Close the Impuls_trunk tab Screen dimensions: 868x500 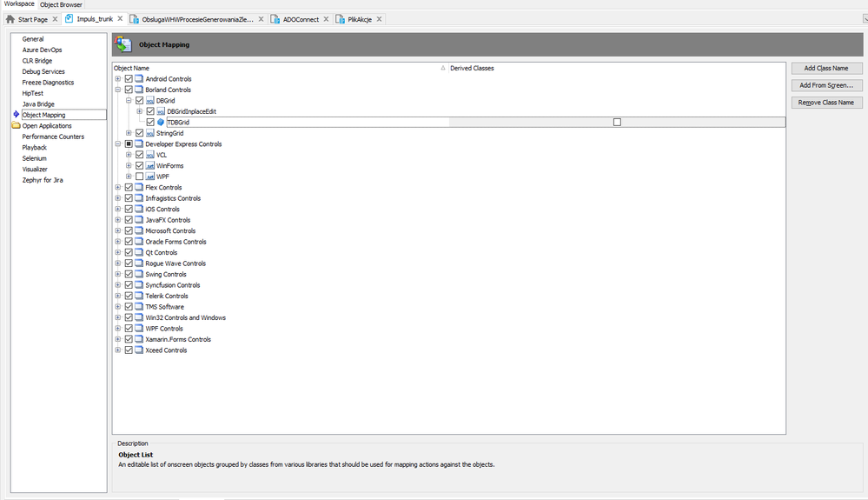coord(120,19)
